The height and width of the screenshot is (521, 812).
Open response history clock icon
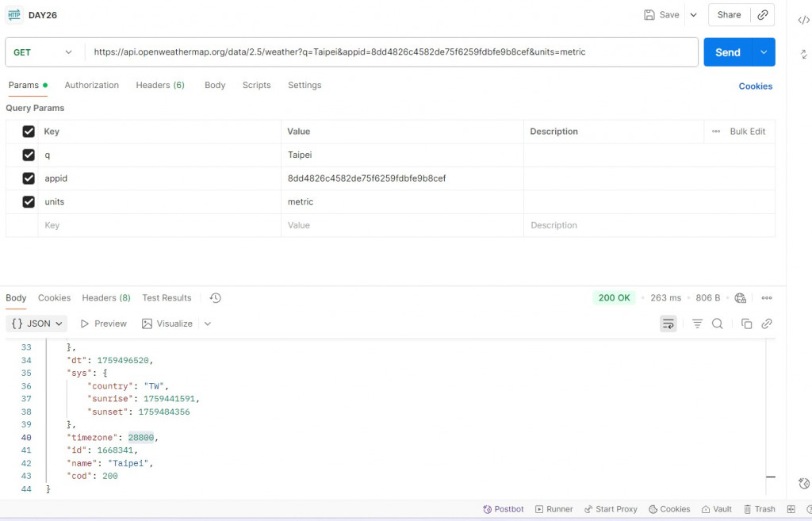tap(216, 298)
